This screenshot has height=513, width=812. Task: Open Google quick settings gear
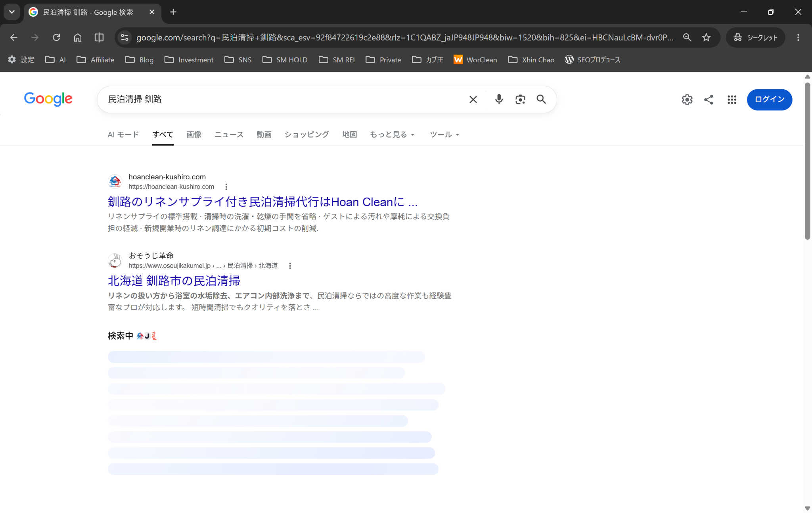click(687, 100)
